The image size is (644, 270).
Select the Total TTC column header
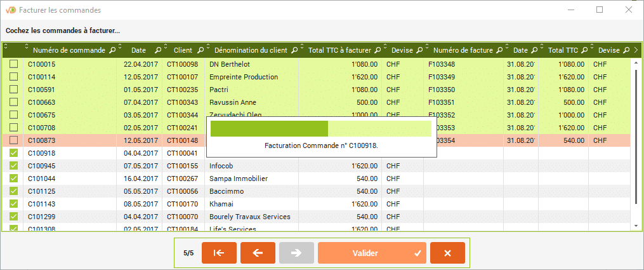562,50
